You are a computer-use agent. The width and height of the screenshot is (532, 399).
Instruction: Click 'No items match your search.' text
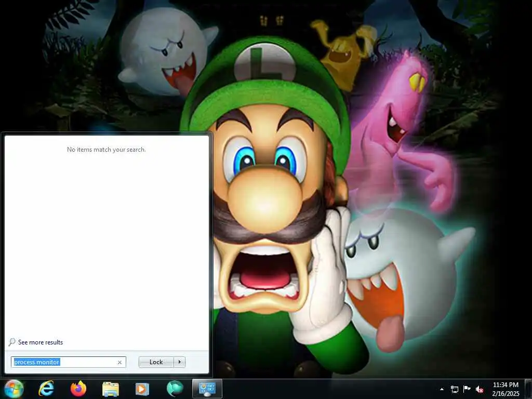coord(106,150)
